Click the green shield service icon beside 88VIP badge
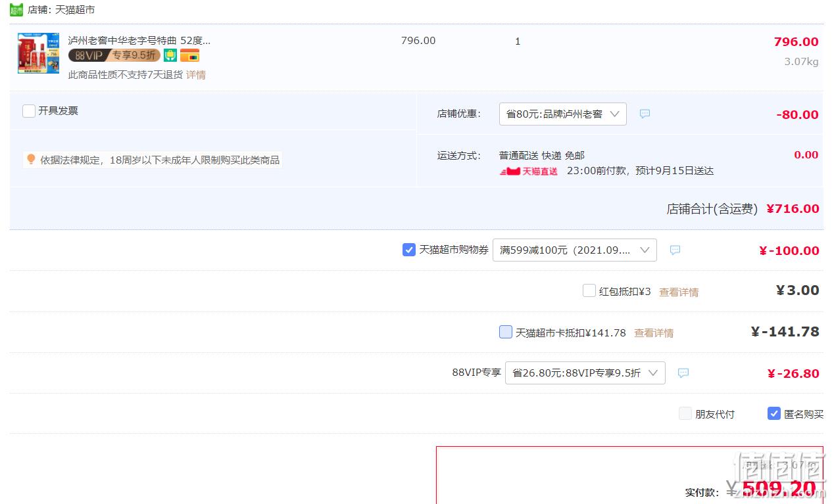Viewport: 832px width, 504px height. 170,55
